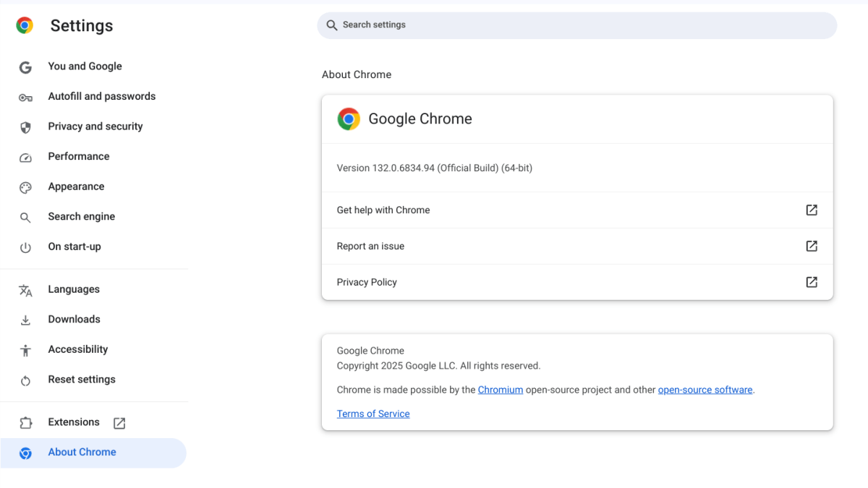
Task: Click the Accessibility person icon
Action: click(x=25, y=349)
